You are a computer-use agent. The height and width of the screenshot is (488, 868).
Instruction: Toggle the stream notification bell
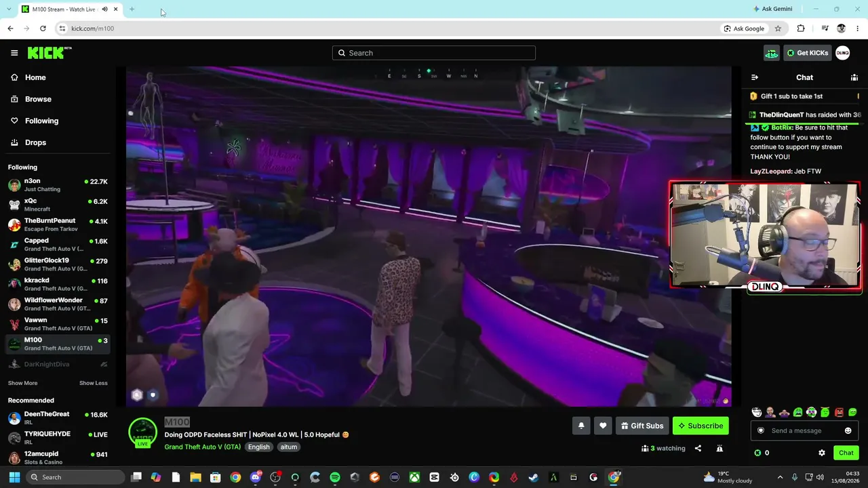pos(581,426)
